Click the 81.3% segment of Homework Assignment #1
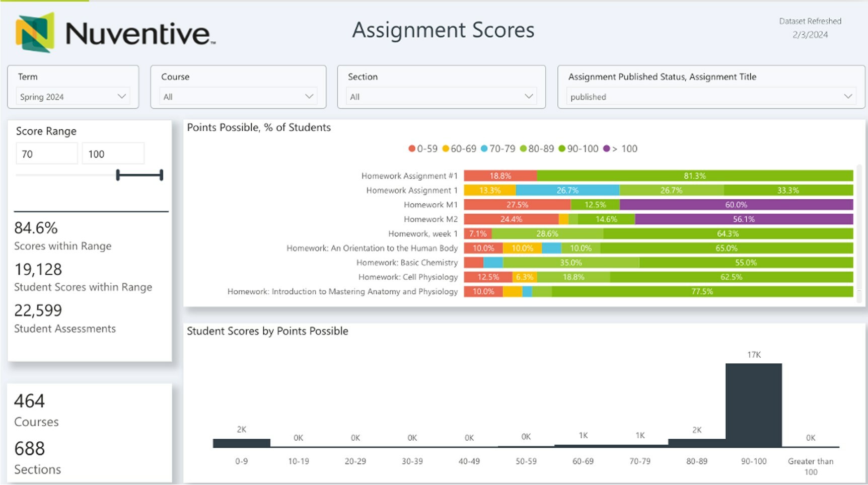This screenshot has height=485, width=868. point(694,176)
